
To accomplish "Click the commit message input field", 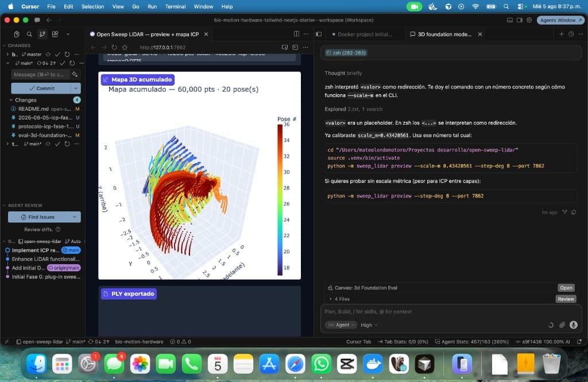I will click(x=41, y=74).
